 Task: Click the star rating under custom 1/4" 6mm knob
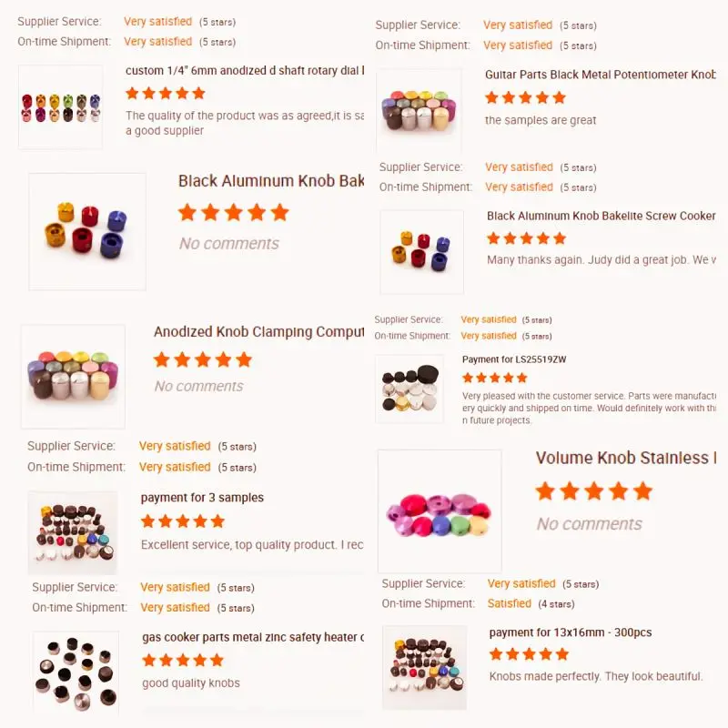166,94
